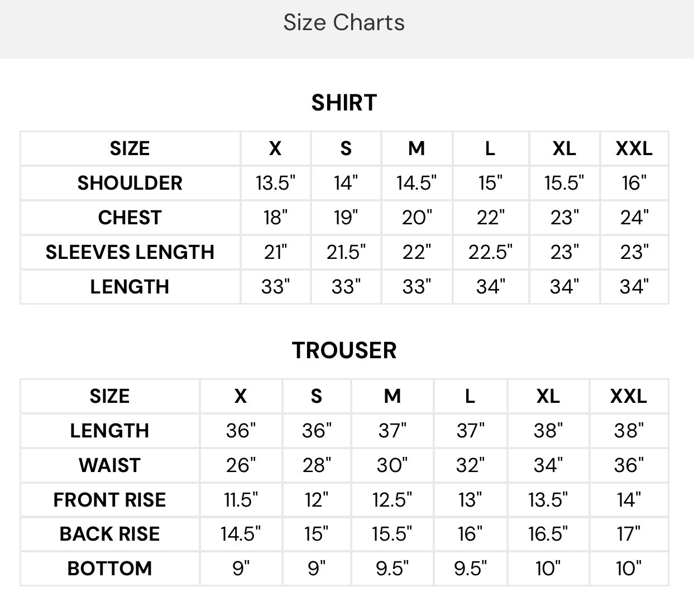Click the FRONT RISE row label

pos(109,500)
